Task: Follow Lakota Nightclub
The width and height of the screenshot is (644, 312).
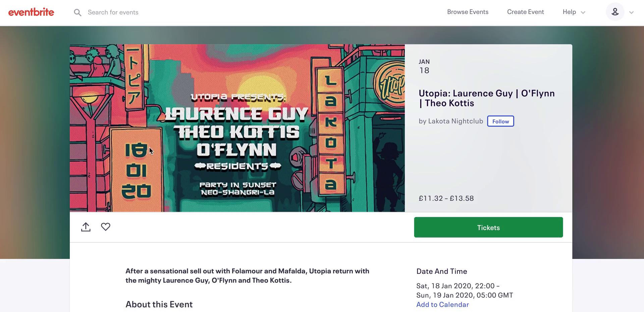Action: point(500,121)
